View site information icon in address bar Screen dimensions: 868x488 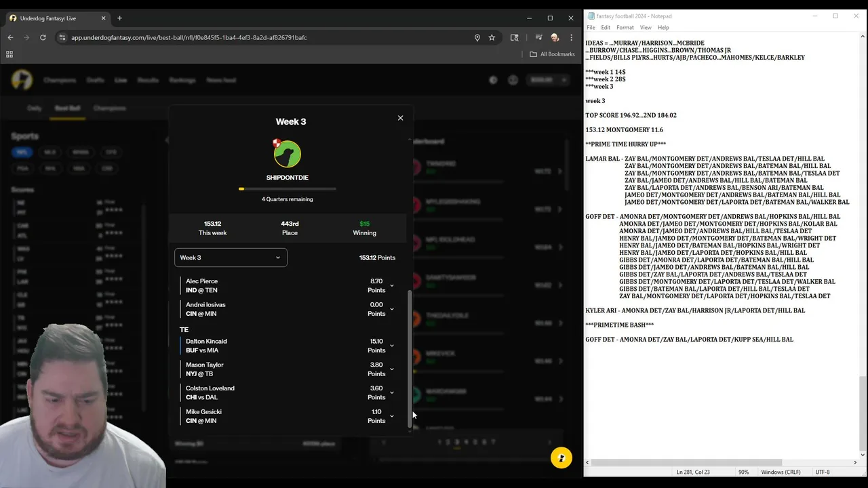[x=62, y=37]
